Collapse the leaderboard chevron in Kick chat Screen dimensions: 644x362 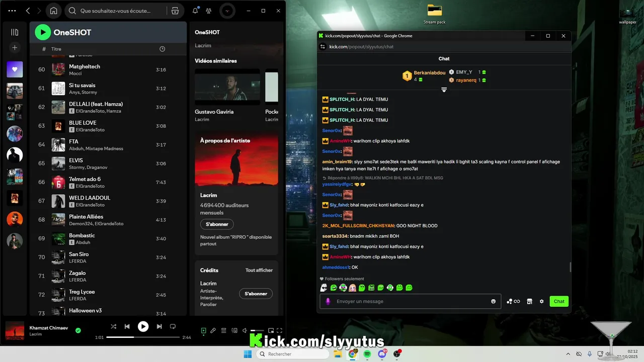click(444, 89)
